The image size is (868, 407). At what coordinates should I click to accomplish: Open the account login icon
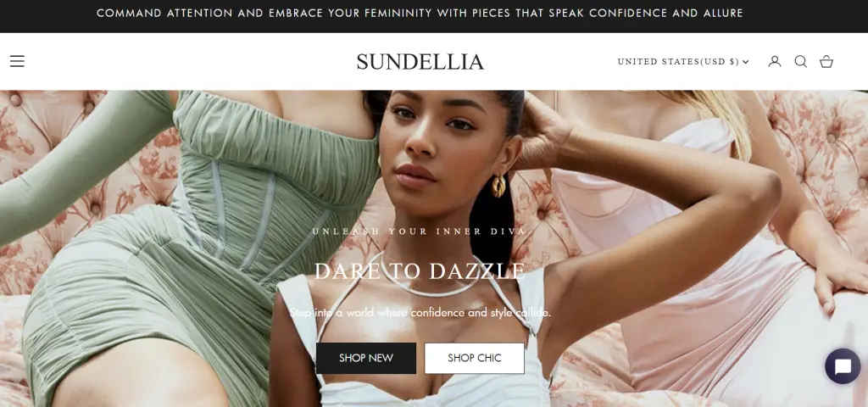(x=775, y=61)
